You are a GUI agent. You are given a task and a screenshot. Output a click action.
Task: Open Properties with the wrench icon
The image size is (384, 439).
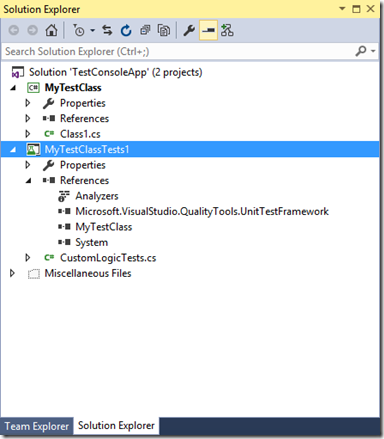coord(189,30)
